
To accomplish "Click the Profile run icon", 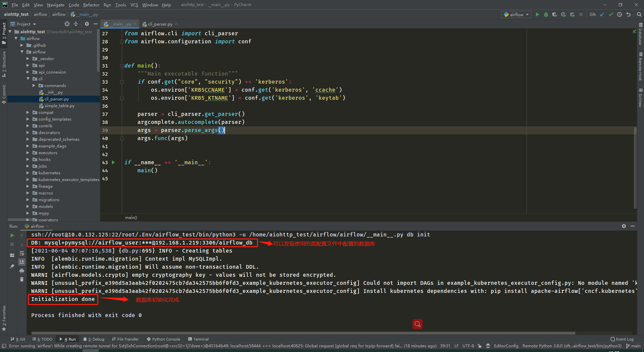I will 563,14.
